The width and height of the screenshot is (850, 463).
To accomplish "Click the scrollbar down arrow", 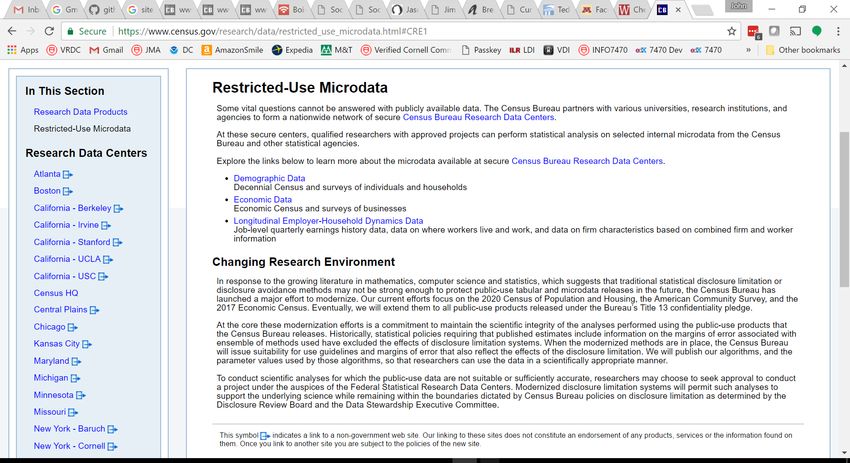I will click(844, 453).
